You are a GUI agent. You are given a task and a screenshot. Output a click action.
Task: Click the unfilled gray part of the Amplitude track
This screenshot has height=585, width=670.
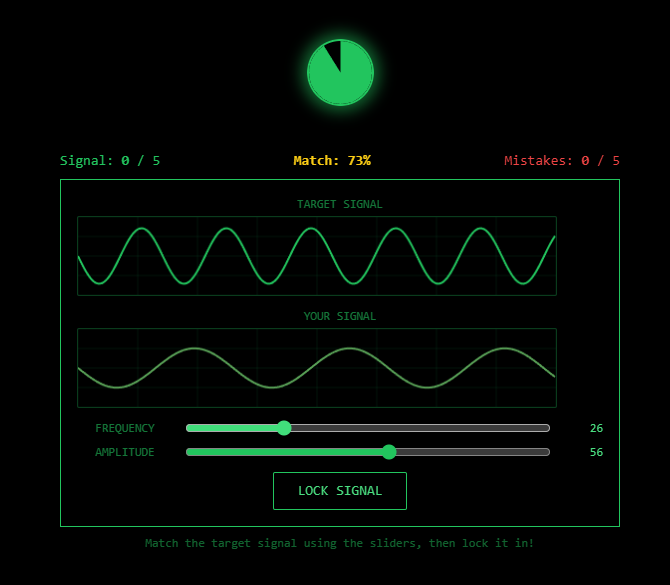[x=470, y=452]
